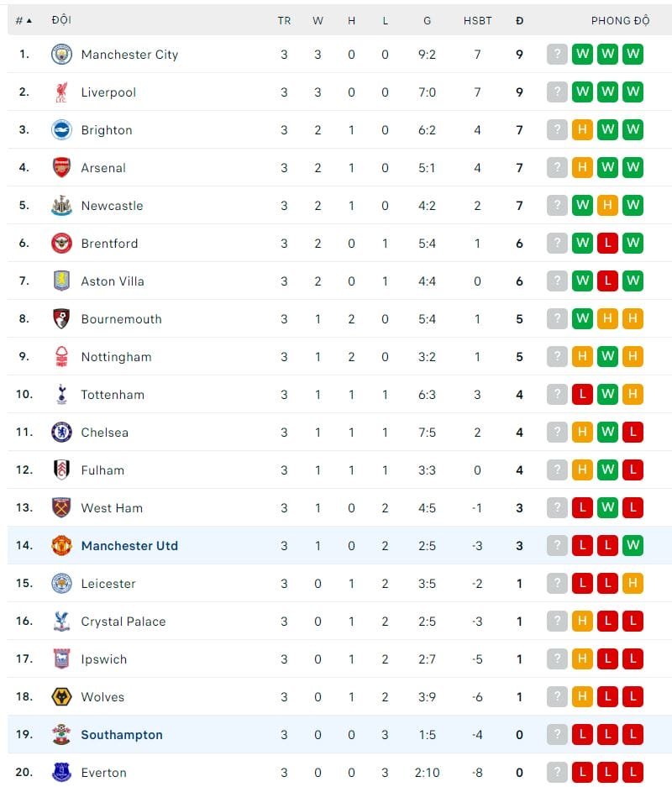Open the Manchester Utd team page

129,545
